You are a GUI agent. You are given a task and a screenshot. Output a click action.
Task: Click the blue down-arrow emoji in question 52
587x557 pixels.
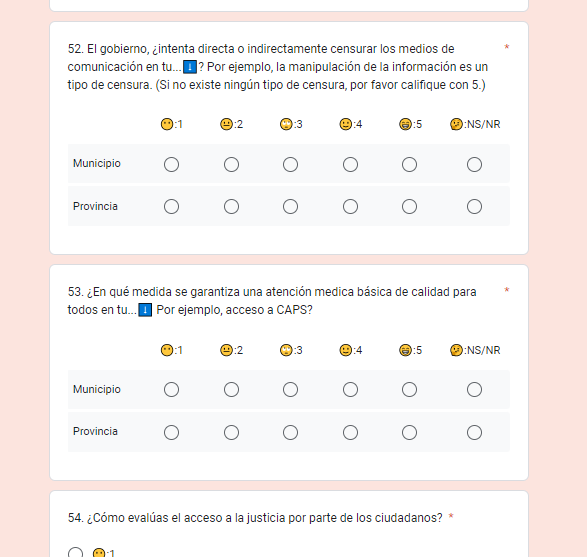coord(190,67)
